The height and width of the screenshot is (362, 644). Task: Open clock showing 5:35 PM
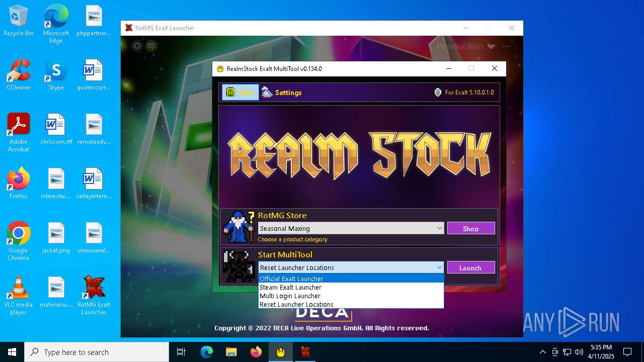click(x=601, y=352)
